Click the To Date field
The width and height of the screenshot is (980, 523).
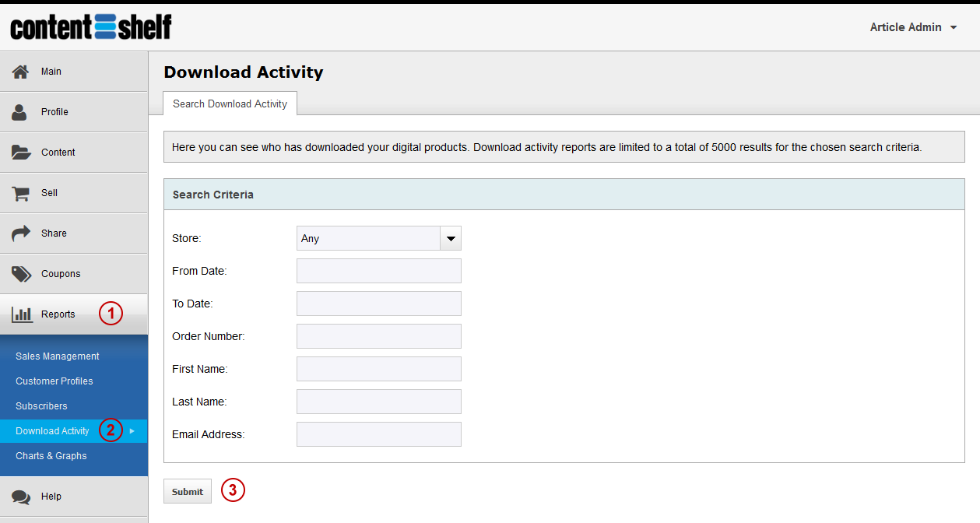point(379,304)
